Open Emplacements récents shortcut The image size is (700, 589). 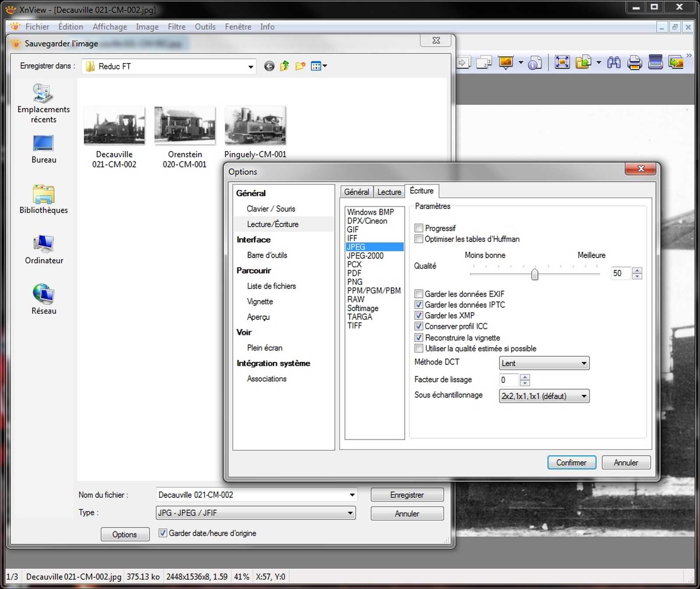[x=44, y=103]
